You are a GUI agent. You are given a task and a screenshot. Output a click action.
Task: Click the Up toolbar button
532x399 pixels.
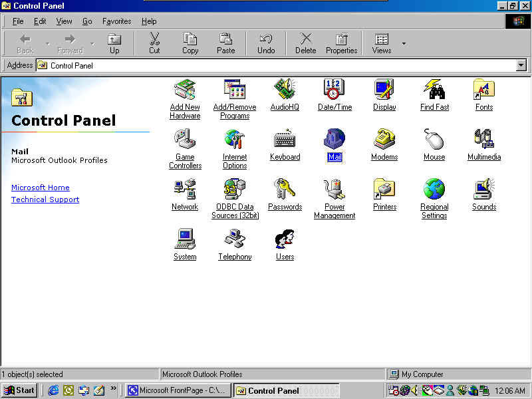point(114,43)
